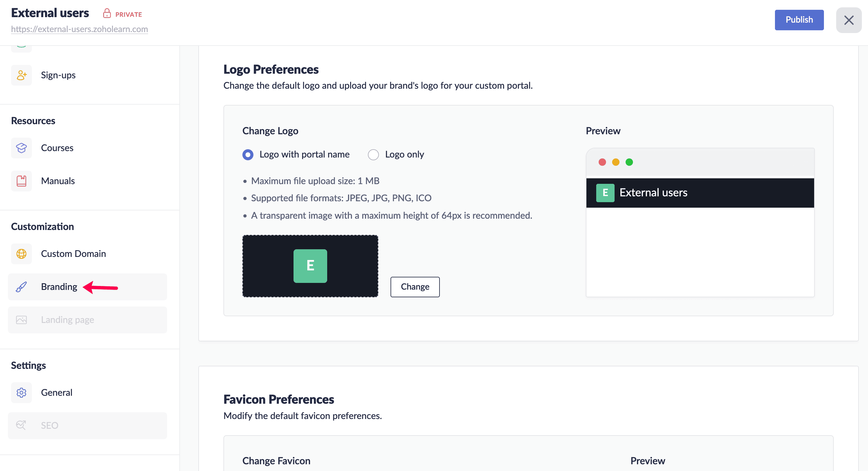The width and height of the screenshot is (868, 471).
Task: Open the Sign-ups menu item
Action: point(58,75)
